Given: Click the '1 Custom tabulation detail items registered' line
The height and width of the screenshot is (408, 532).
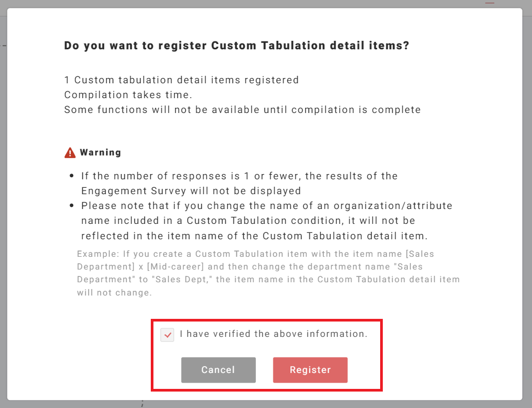Looking at the screenshot, I should point(181,80).
